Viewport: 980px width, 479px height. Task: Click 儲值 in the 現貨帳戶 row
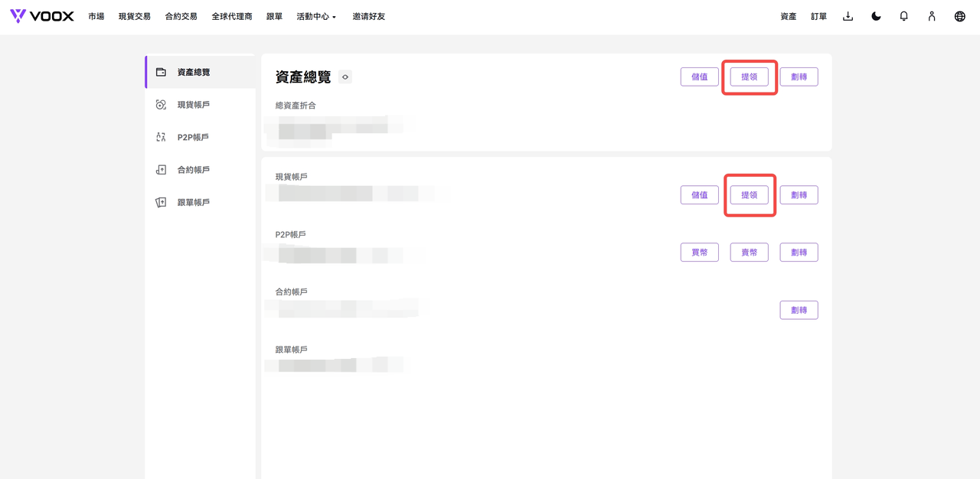[699, 195]
